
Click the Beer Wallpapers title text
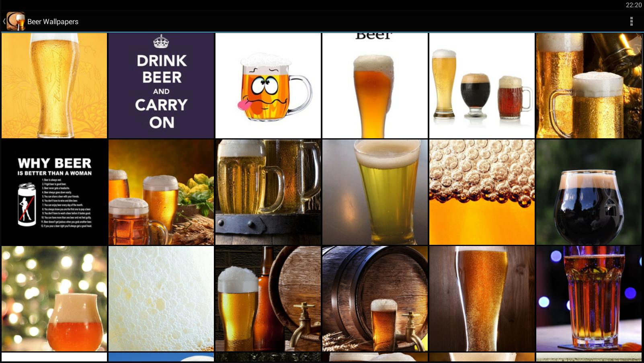tap(53, 22)
